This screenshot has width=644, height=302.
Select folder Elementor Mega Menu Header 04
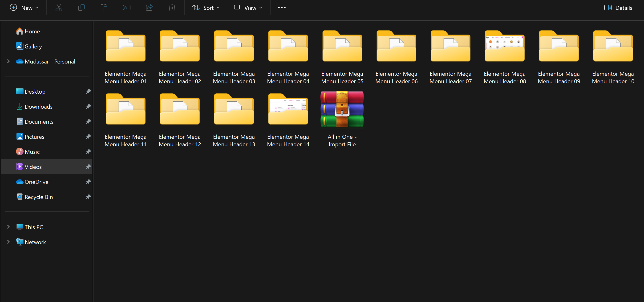[x=288, y=57]
